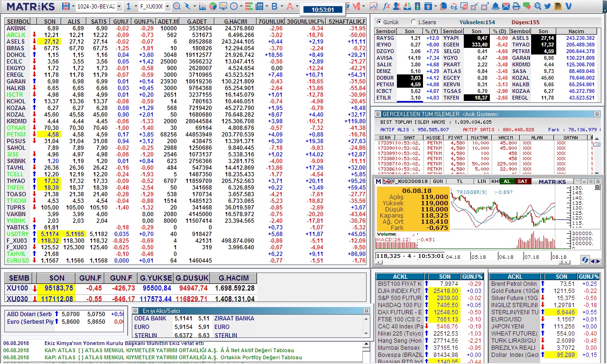This screenshot has height=364, width=607.
Task: Expand the arrow beside the lightning icon
Action: [x=194, y=6]
